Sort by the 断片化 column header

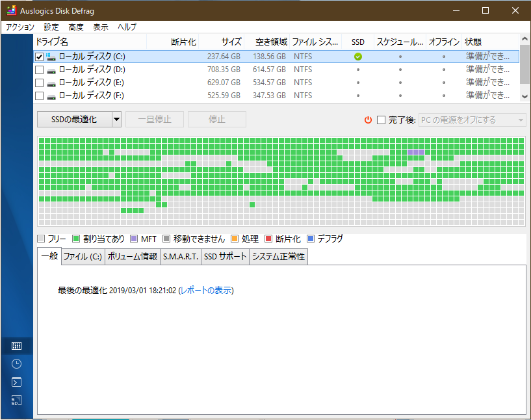tap(173, 42)
